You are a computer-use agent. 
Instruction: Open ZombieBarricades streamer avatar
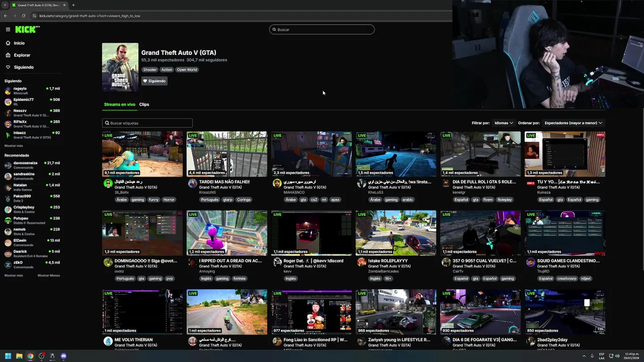(361, 262)
